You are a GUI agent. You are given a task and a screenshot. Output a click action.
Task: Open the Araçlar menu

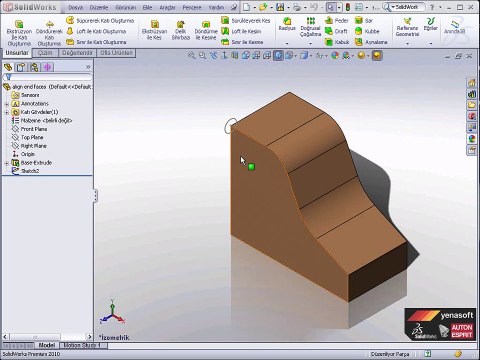click(167, 7)
